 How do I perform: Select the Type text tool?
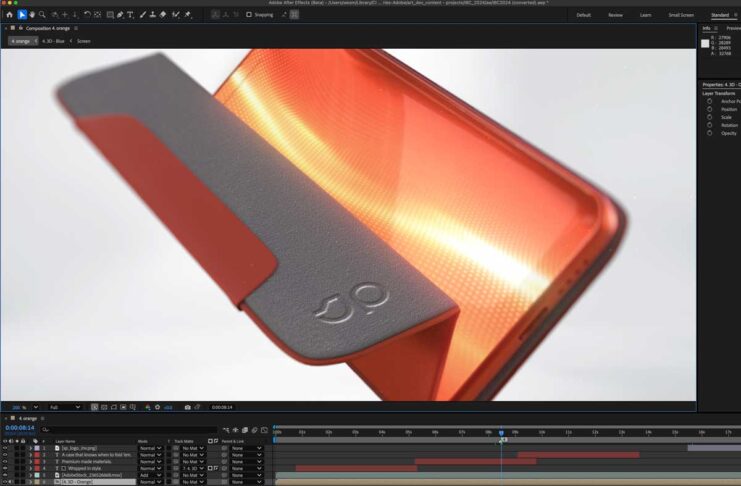(130, 15)
